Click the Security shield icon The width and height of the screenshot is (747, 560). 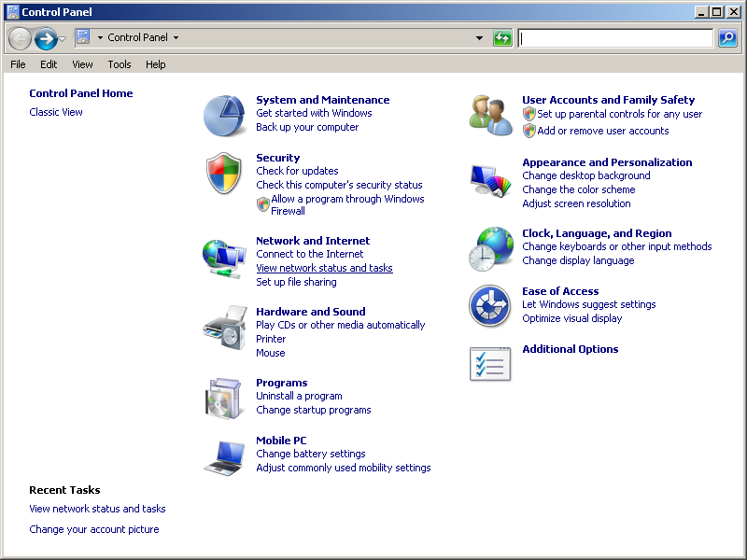224,174
